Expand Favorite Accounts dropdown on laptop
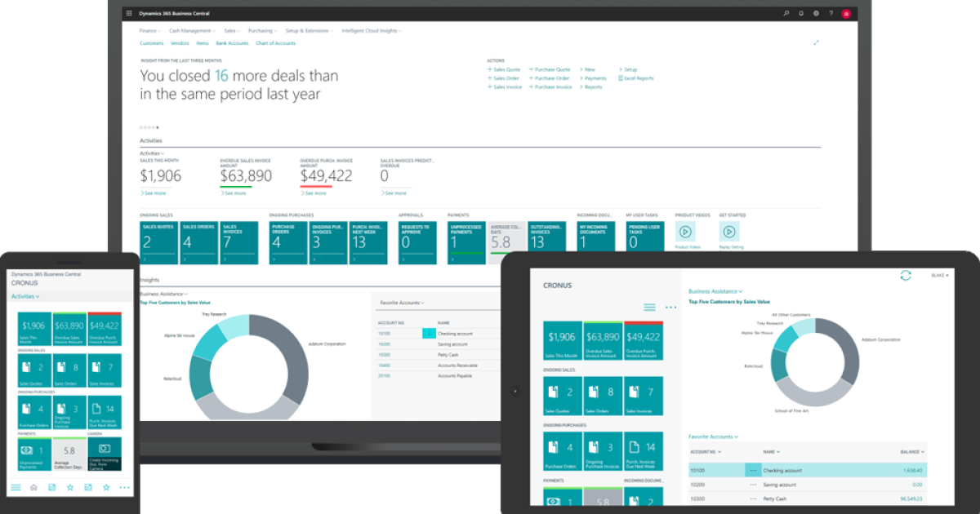 point(401,303)
